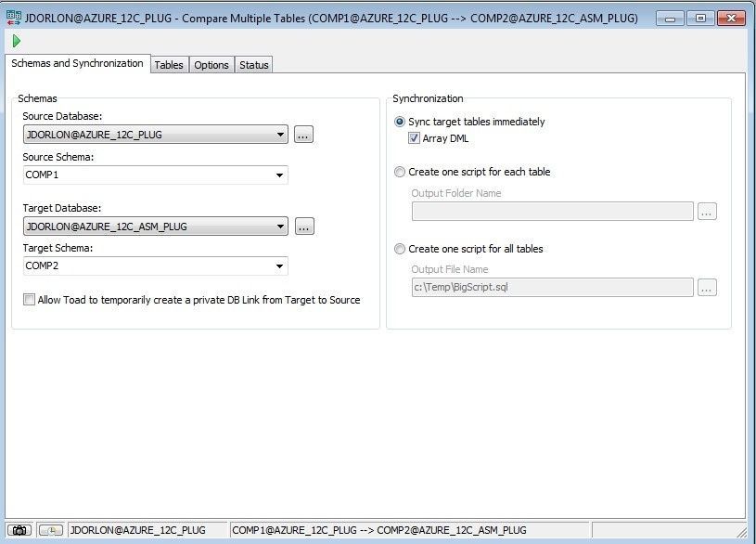Click the clock icon in status bar

click(x=51, y=530)
